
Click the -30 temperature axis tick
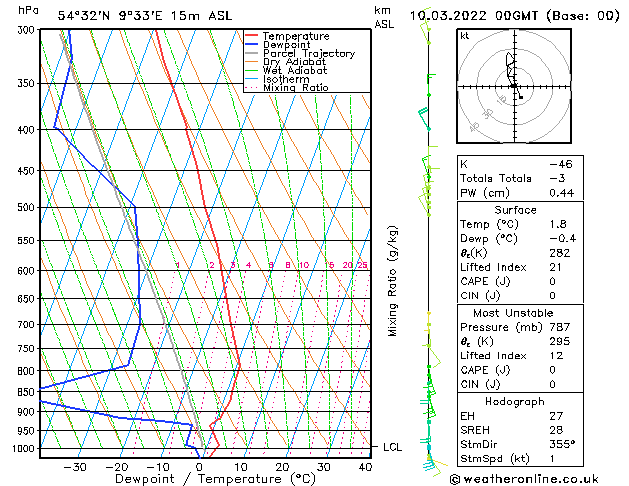[75, 467]
